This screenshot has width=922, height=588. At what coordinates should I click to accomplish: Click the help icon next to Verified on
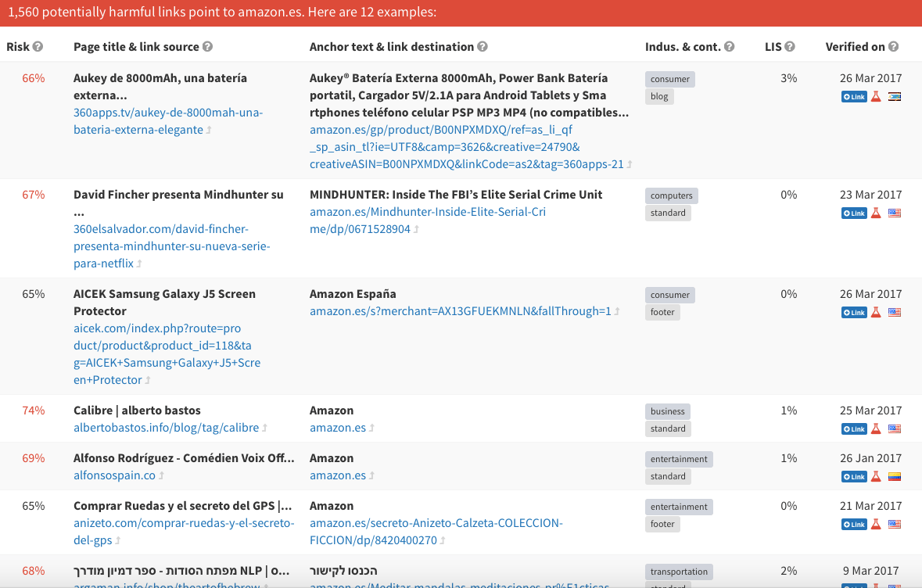893,47
